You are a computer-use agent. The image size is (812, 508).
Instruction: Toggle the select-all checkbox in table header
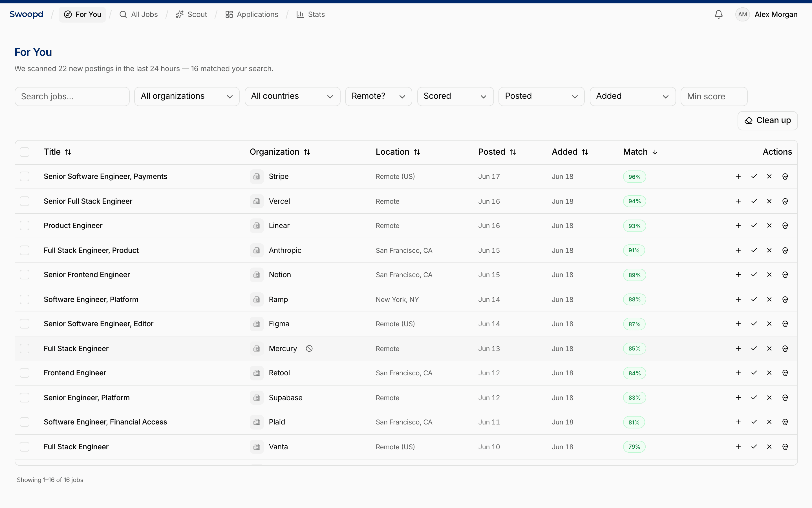(25, 152)
